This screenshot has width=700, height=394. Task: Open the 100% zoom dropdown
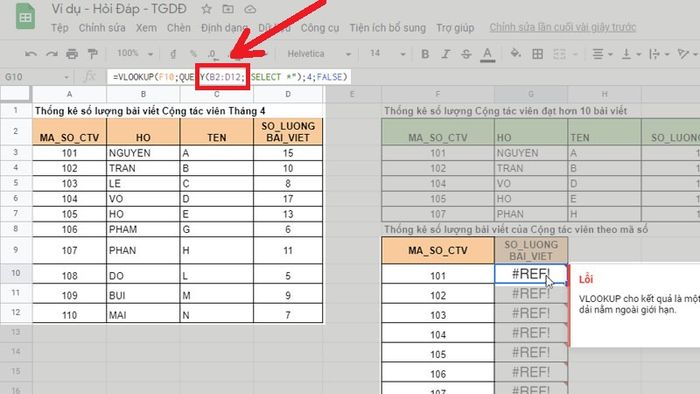click(135, 54)
